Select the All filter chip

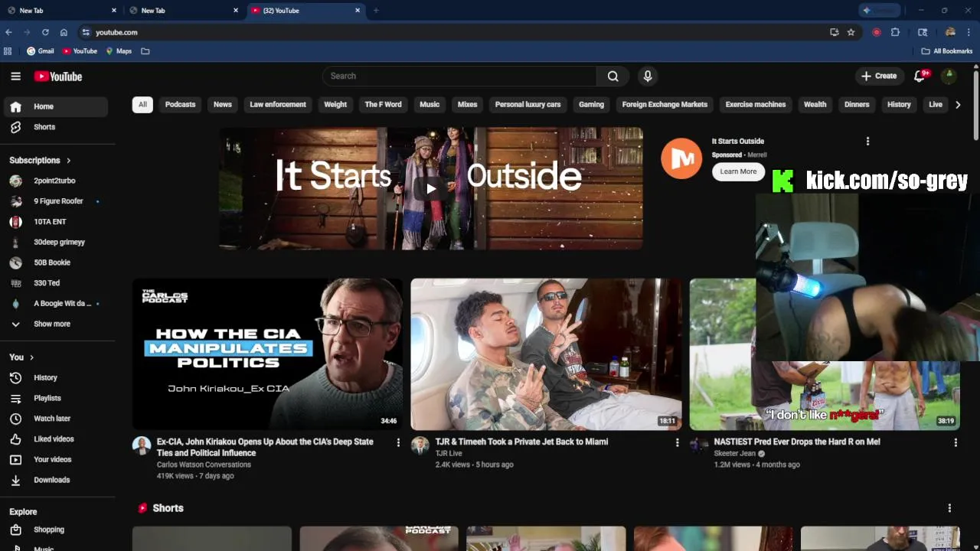[142, 105]
